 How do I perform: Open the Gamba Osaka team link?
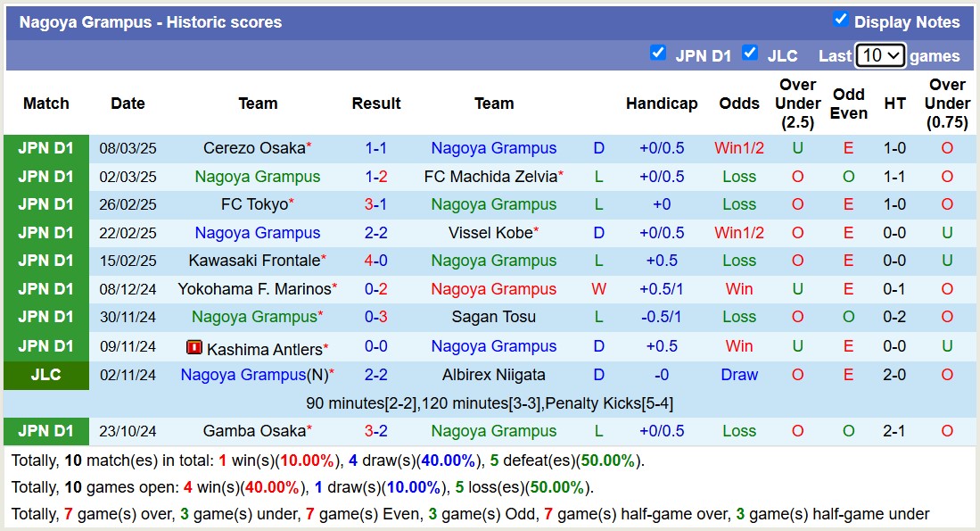(254, 431)
